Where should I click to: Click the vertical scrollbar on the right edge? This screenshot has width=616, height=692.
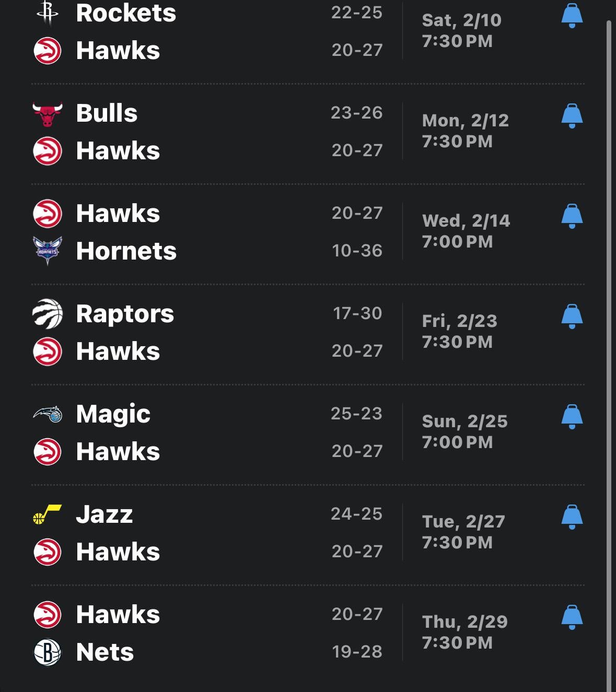pos(609,313)
